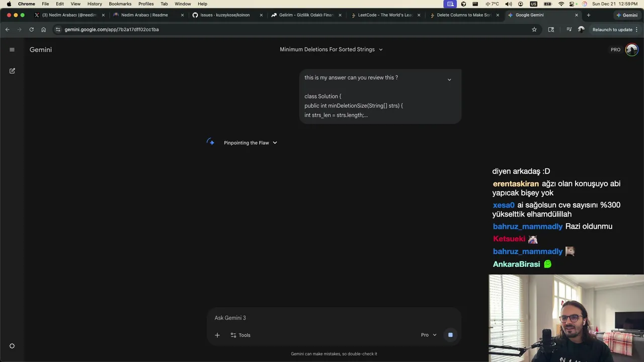Open the sound volume menu icon
The image size is (644, 362).
tap(509, 4)
